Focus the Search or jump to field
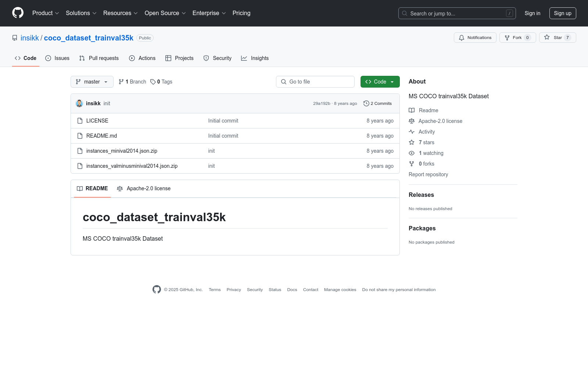588x368 pixels. tap(457, 13)
